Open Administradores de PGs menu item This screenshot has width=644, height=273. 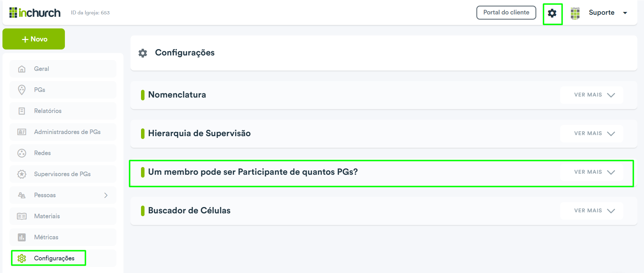tap(63, 132)
